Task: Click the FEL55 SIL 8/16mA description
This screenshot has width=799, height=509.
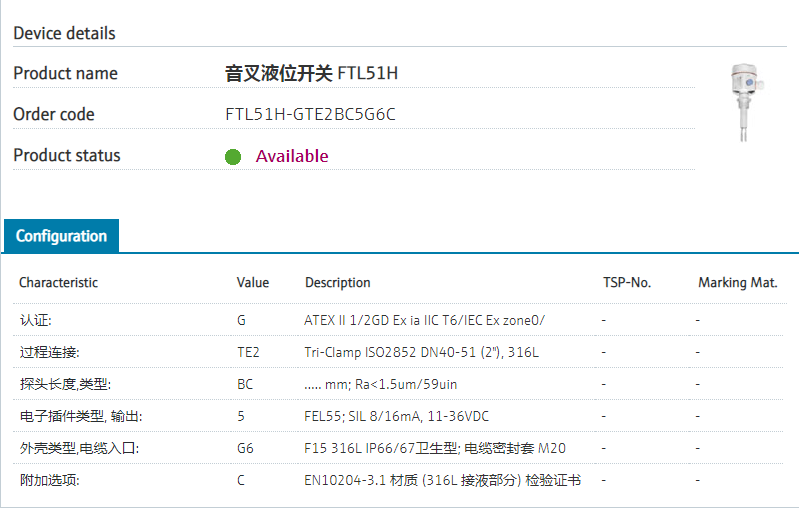Action: point(397,416)
